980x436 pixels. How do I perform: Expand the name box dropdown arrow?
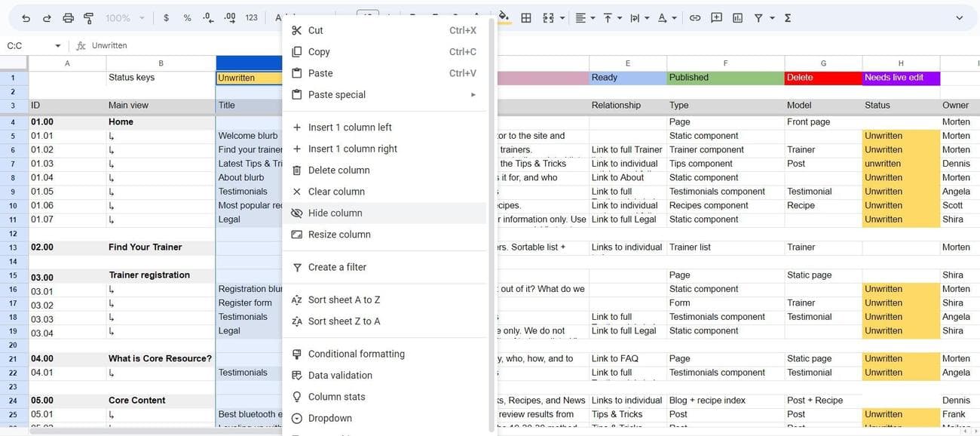tap(57, 46)
